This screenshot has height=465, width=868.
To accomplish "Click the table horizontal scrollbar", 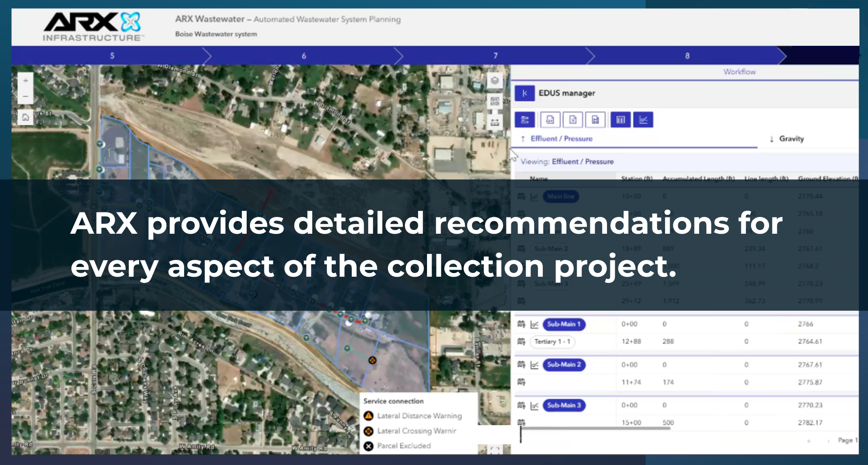I will pos(596,429).
